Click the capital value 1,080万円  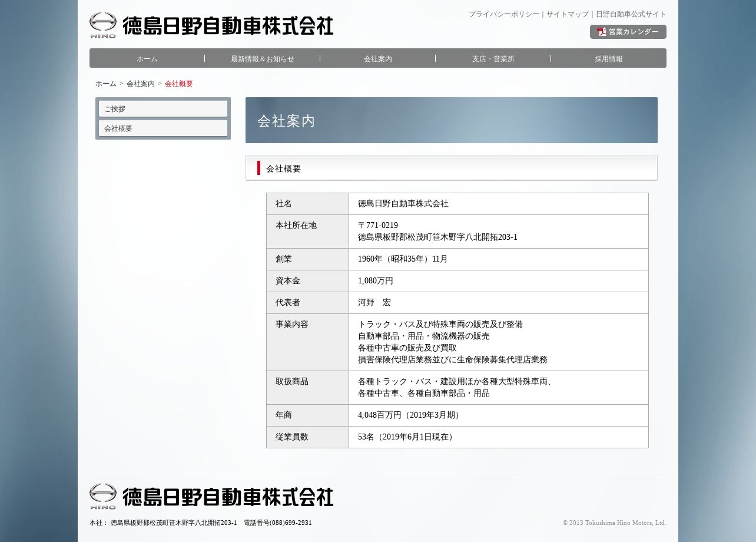pos(376,281)
